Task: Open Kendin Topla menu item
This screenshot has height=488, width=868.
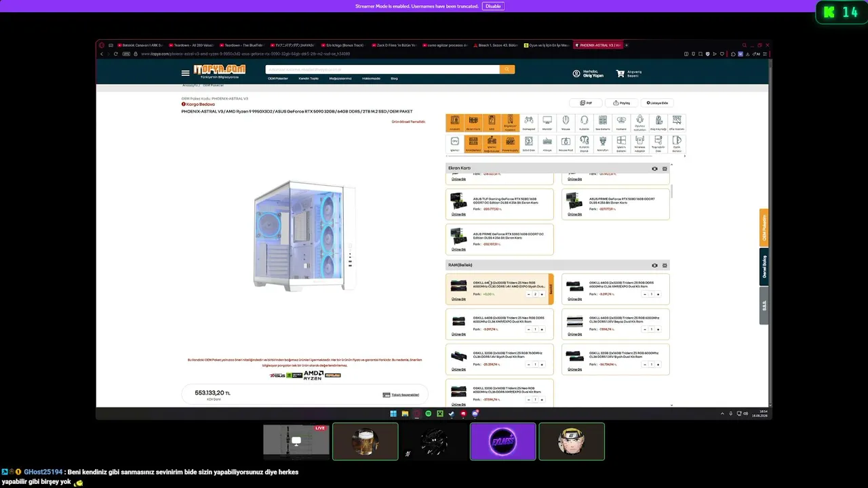Action: [309, 79]
